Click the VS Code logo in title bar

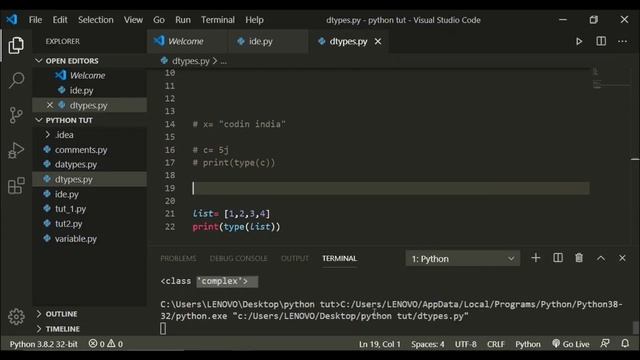coord(11,19)
